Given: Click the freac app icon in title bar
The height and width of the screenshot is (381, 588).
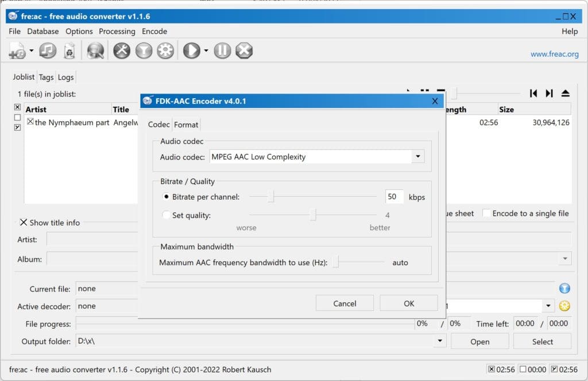Looking at the screenshot, I should 13,15.
